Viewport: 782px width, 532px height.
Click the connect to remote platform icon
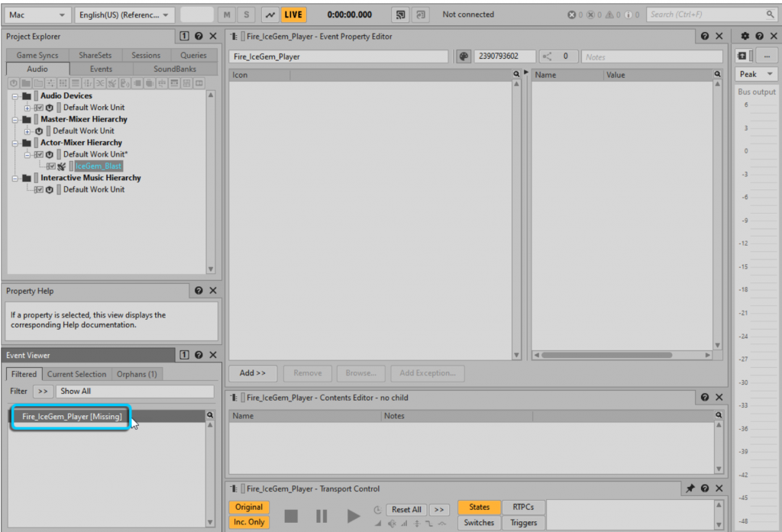coord(400,15)
